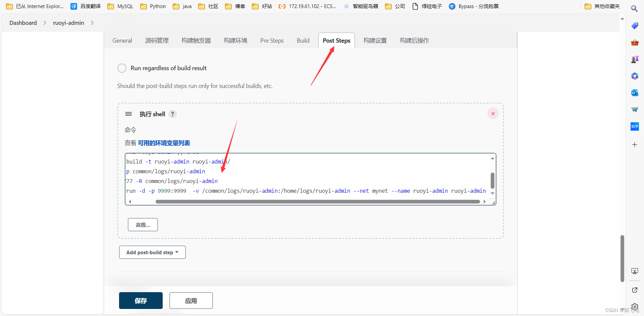This screenshot has width=644, height=316.
Task: Go to ruoyi-admin breadcrumb
Action: click(69, 23)
